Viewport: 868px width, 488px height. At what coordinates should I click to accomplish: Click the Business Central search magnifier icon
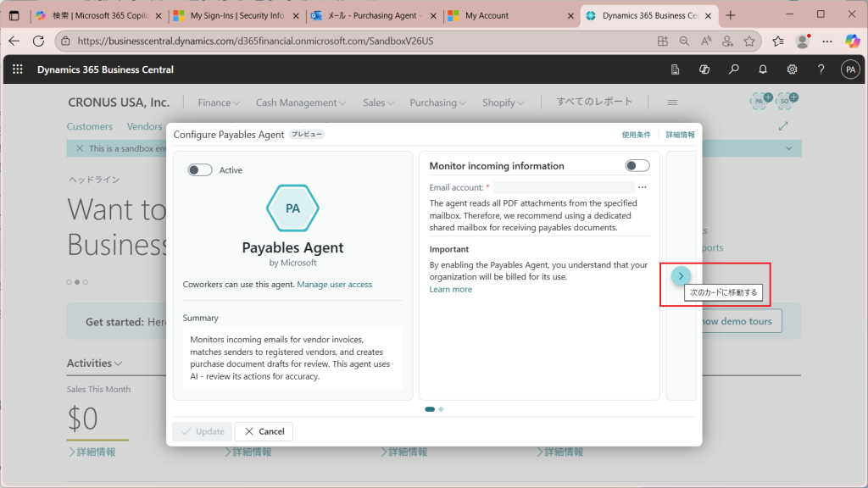[733, 69]
